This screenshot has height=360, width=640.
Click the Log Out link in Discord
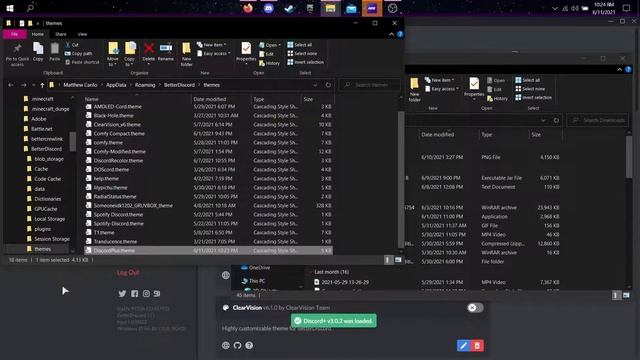pyautogui.click(x=128, y=273)
